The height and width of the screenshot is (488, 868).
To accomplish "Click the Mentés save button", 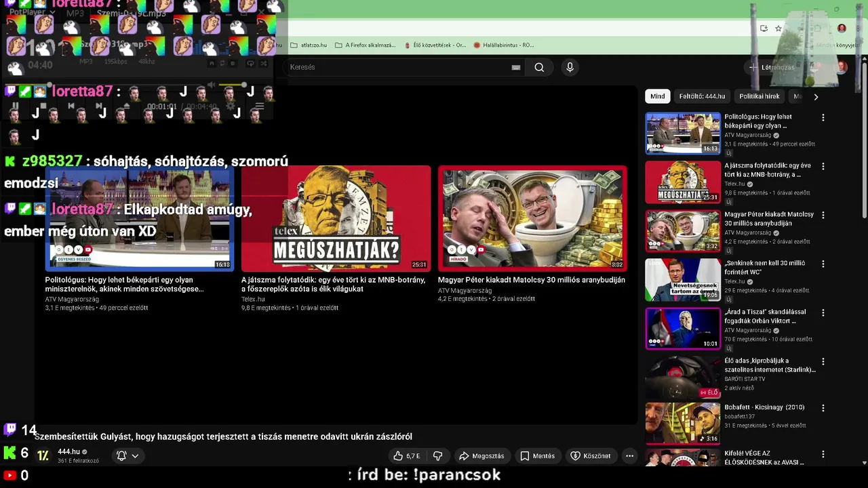I will [538, 456].
